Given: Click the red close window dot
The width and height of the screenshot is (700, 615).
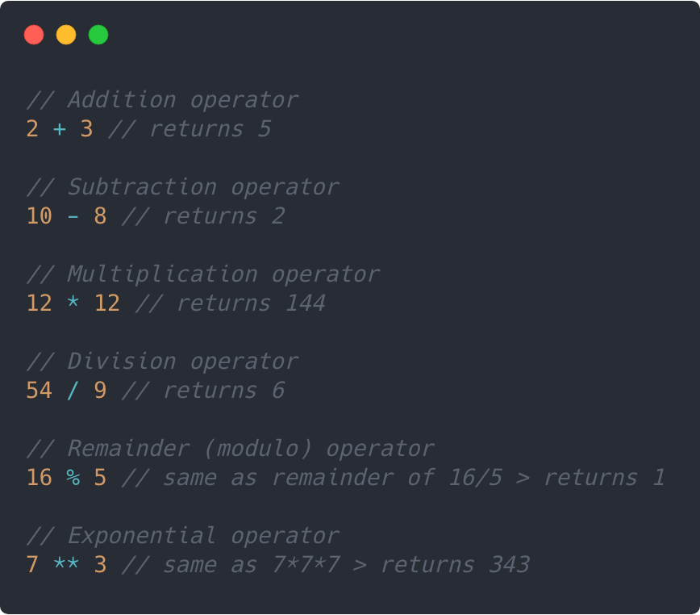Looking at the screenshot, I should click(34, 35).
